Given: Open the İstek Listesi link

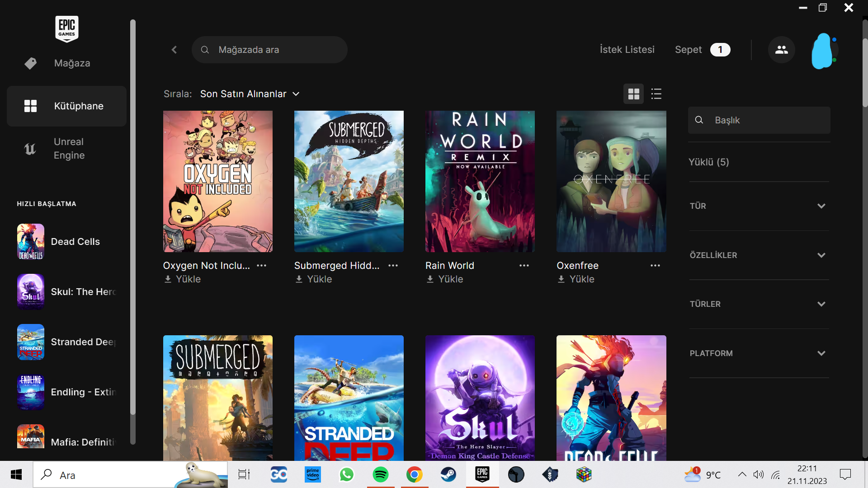Looking at the screenshot, I should tap(627, 50).
